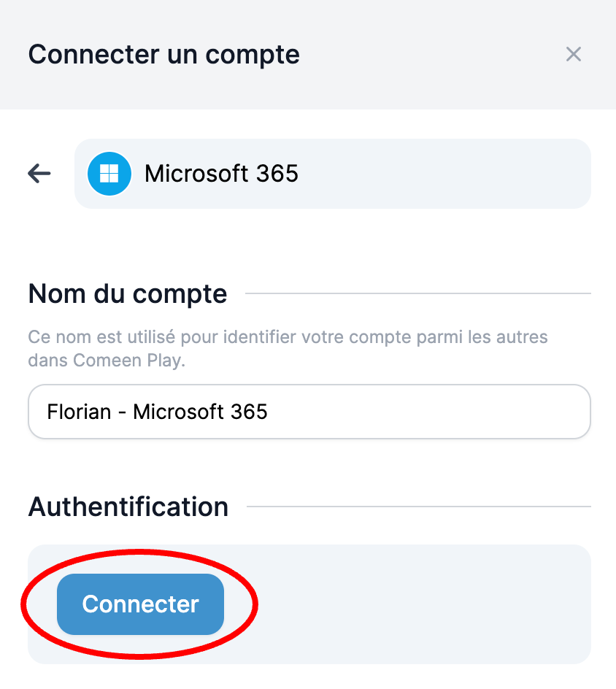Place cursor in Florian - Microsoft 365 text

point(157,412)
